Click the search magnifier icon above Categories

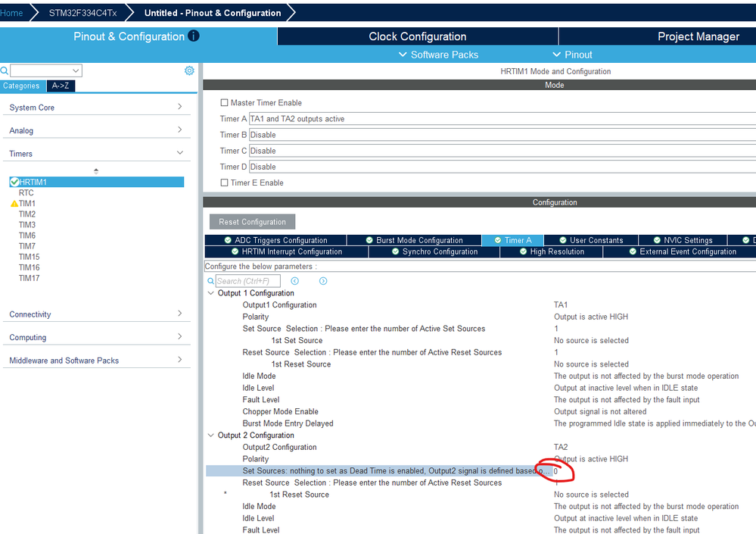tap(5, 71)
